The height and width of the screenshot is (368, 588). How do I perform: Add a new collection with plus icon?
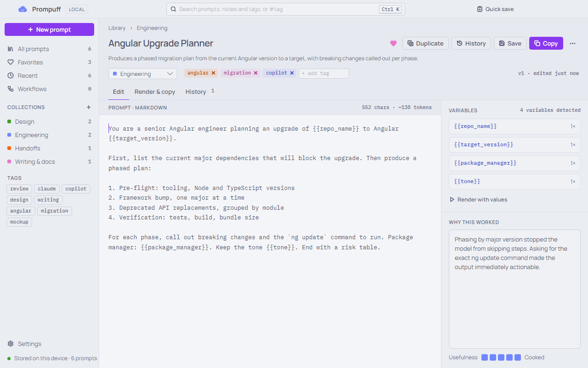pyautogui.click(x=89, y=107)
